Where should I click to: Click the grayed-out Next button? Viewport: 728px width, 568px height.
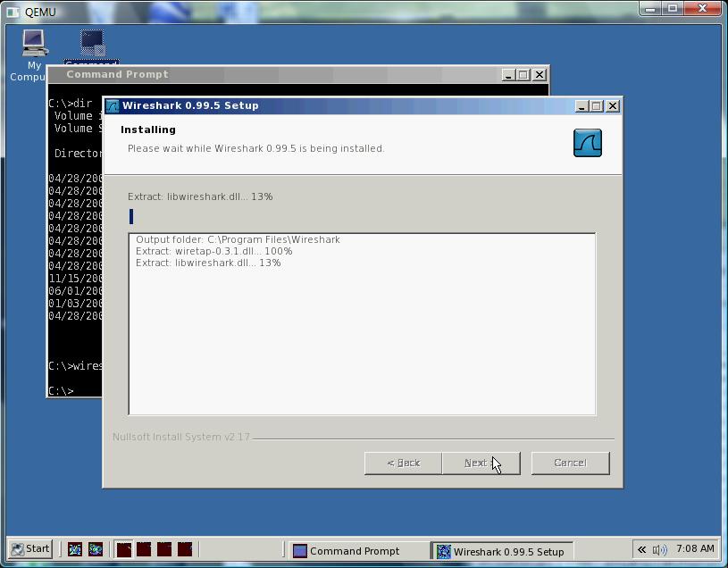(x=480, y=463)
